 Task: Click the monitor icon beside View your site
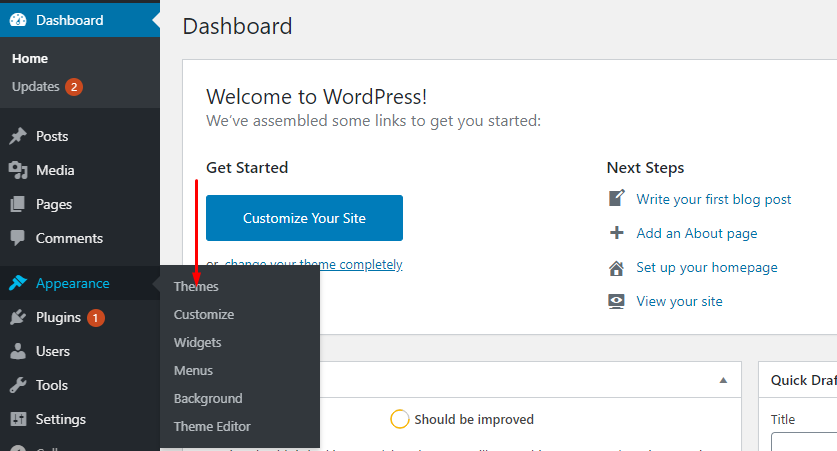click(616, 302)
